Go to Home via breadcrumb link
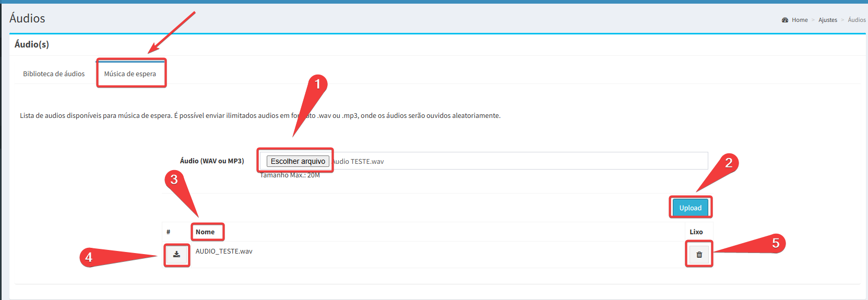The height and width of the screenshot is (300, 868). 799,20
